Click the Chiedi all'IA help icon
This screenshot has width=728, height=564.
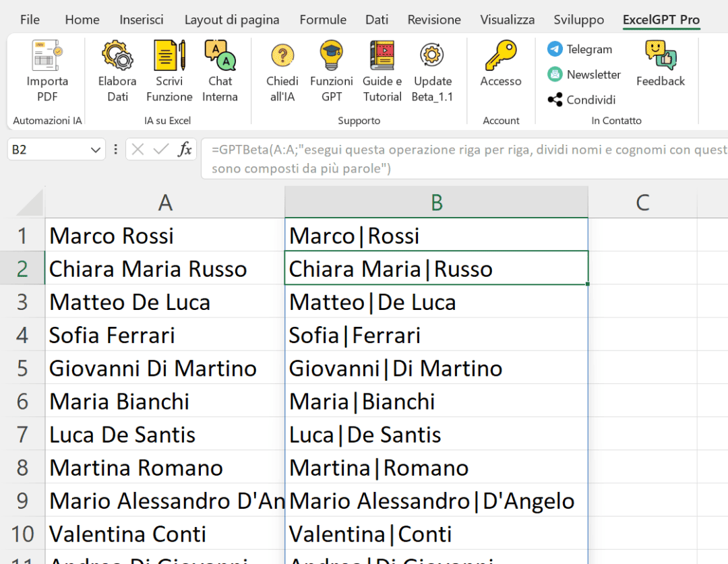[x=282, y=56]
